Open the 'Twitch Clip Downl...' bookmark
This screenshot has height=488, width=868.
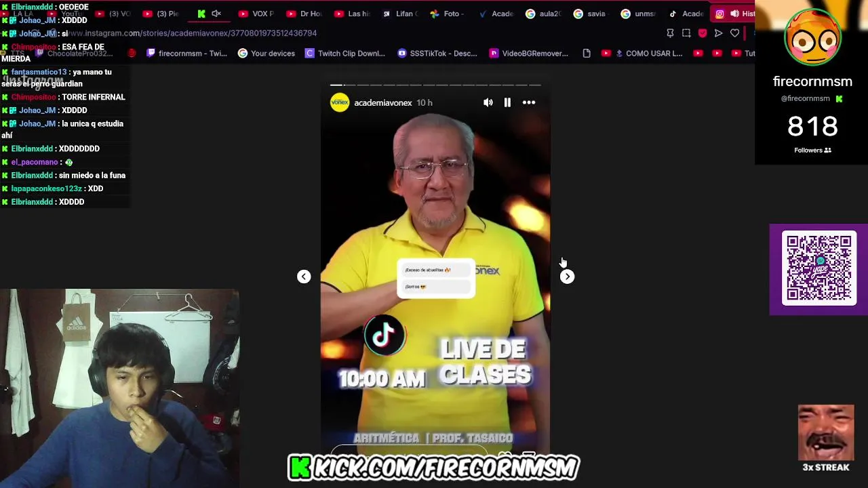[344, 54]
